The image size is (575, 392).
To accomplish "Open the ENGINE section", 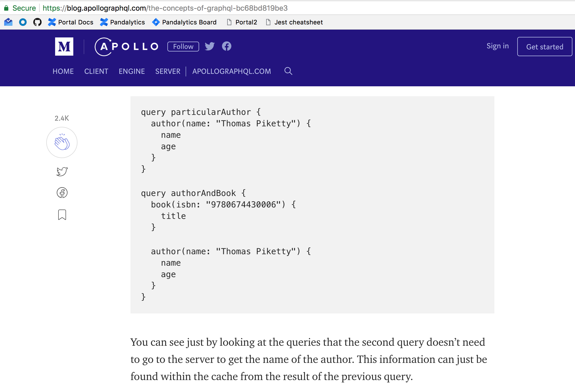I will 132,71.
